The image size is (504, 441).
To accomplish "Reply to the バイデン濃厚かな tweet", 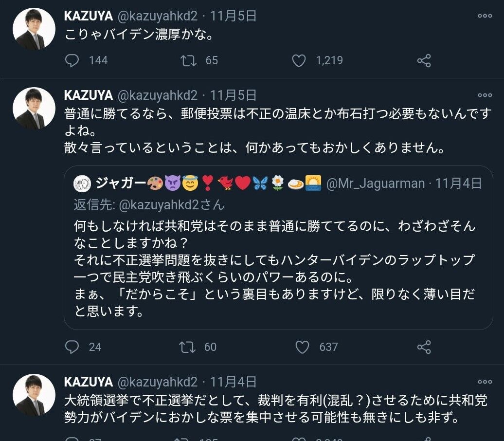I will tap(72, 60).
